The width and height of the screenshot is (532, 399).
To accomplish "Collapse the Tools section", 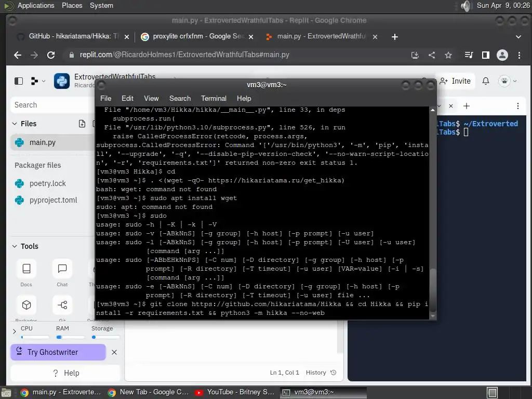I will click(15, 246).
